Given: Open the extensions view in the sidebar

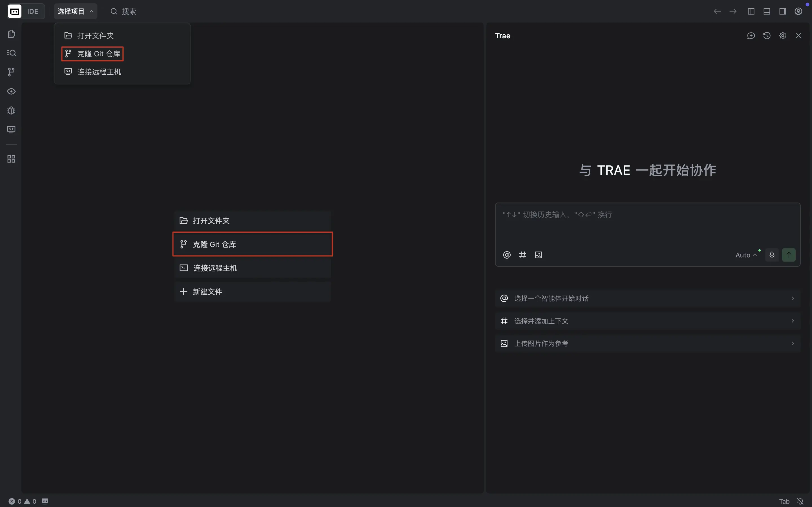Looking at the screenshot, I should 11,159.
